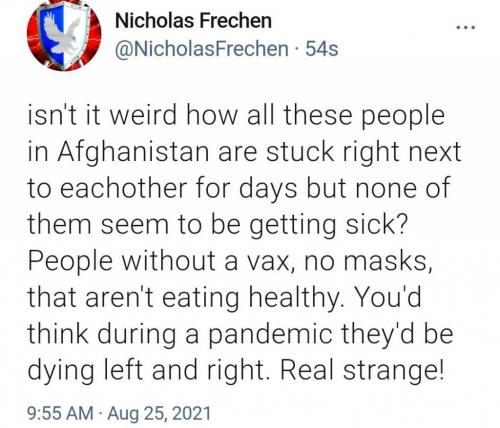Image resolution: width=500 pixels, height=428 pixels.
Task: Click the word Afghanistan in tweet
Action: coord(135,152)
